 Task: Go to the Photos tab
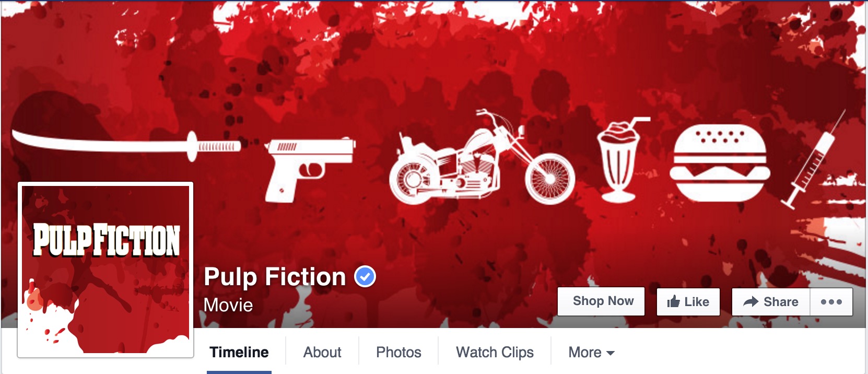[x=398, y=353]
